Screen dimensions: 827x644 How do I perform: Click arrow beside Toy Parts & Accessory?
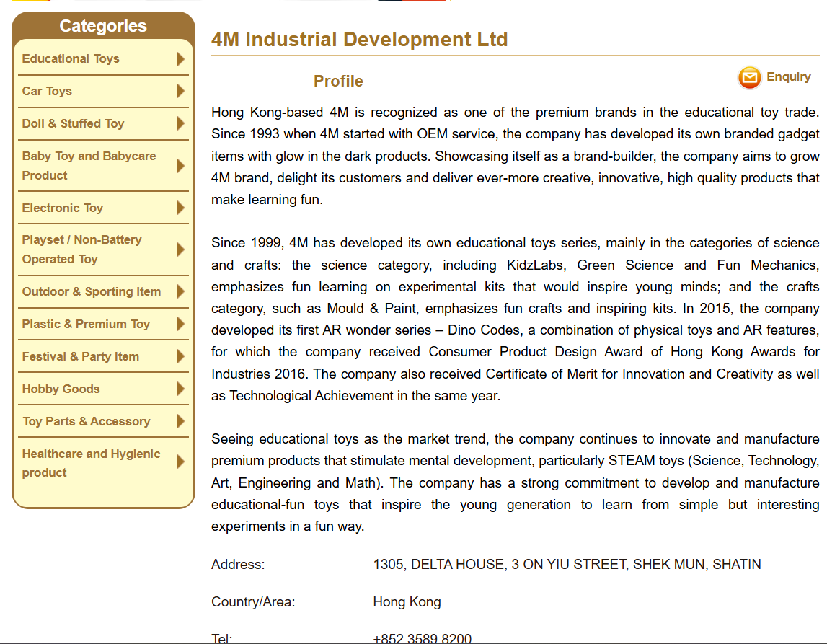pos(181,421)
